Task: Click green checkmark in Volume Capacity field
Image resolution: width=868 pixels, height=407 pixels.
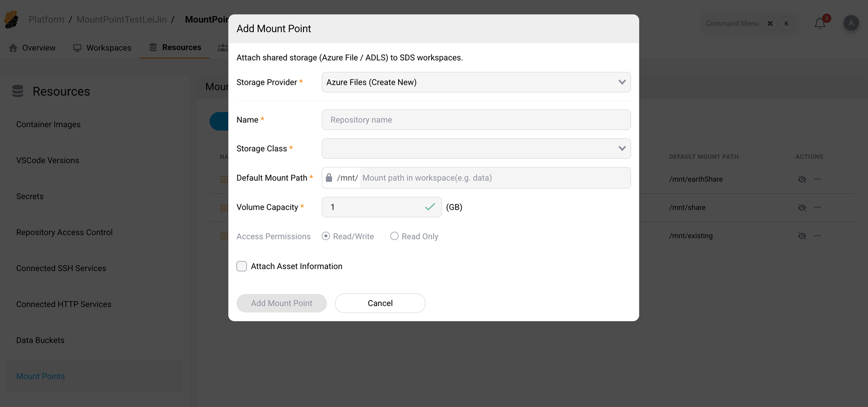Action: [x=430, y=207]
